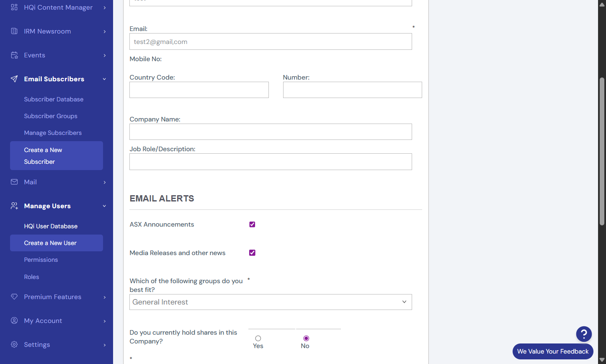
Task: Open the Roles page
Action: 31,277
